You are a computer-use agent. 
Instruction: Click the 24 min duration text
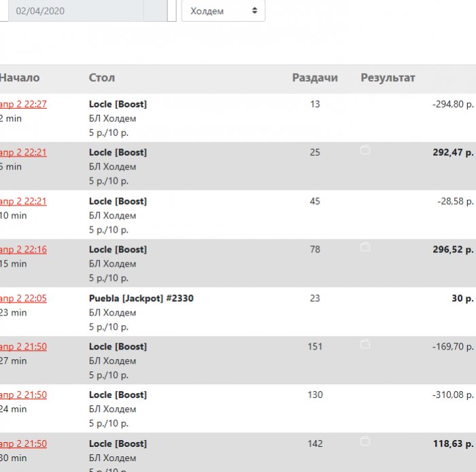(x=14, y=409)
